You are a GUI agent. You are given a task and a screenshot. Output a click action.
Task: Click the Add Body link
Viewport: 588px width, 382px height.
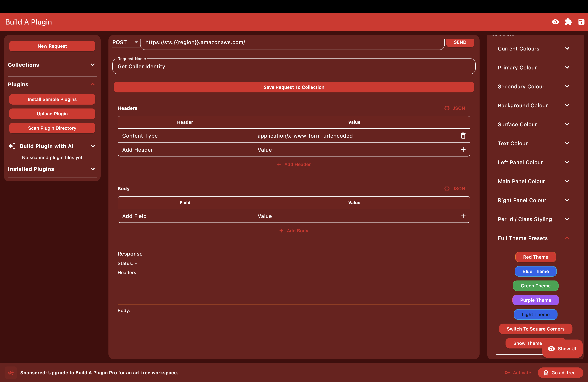(294, 231)
